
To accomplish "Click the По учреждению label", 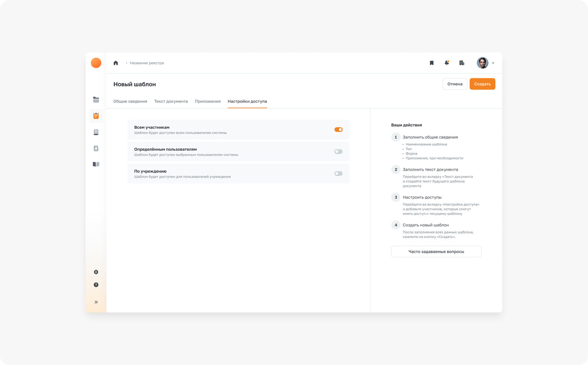I will 150,171.
